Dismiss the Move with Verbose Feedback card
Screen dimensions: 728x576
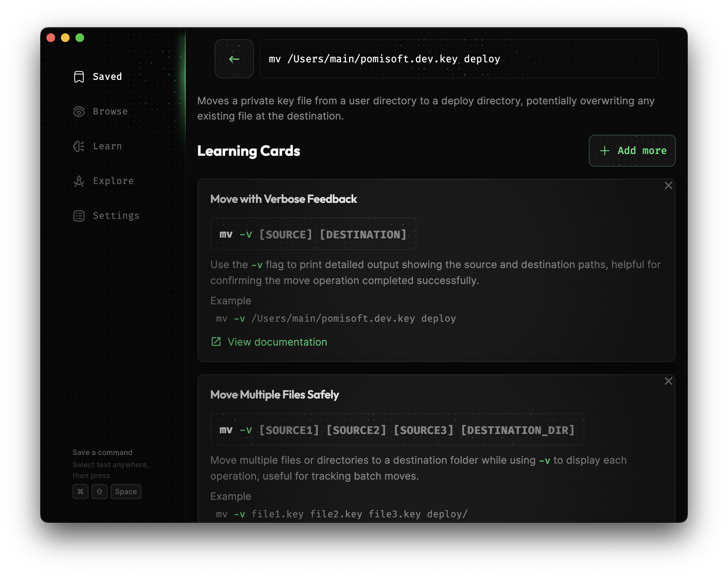[668, 185]
